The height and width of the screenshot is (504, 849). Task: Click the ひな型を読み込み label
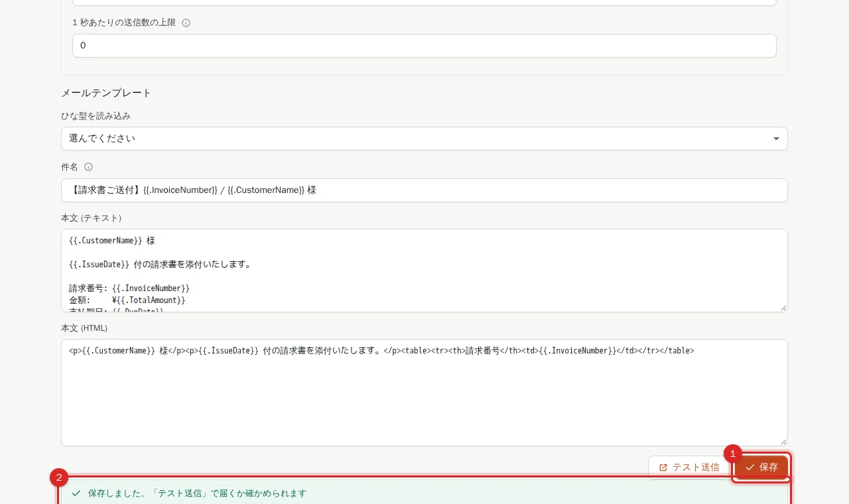click(96, 116)
